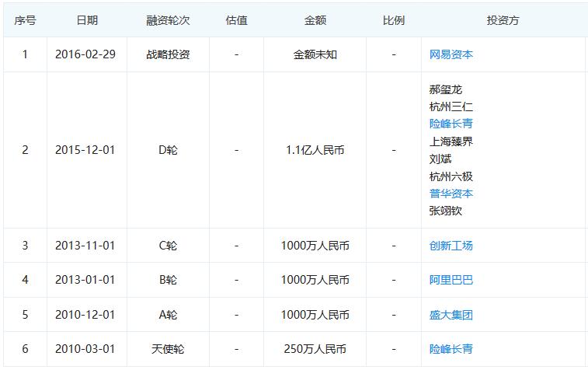
Task: Select investor name 郝玺龙
Action: click(x=446, y=89)
